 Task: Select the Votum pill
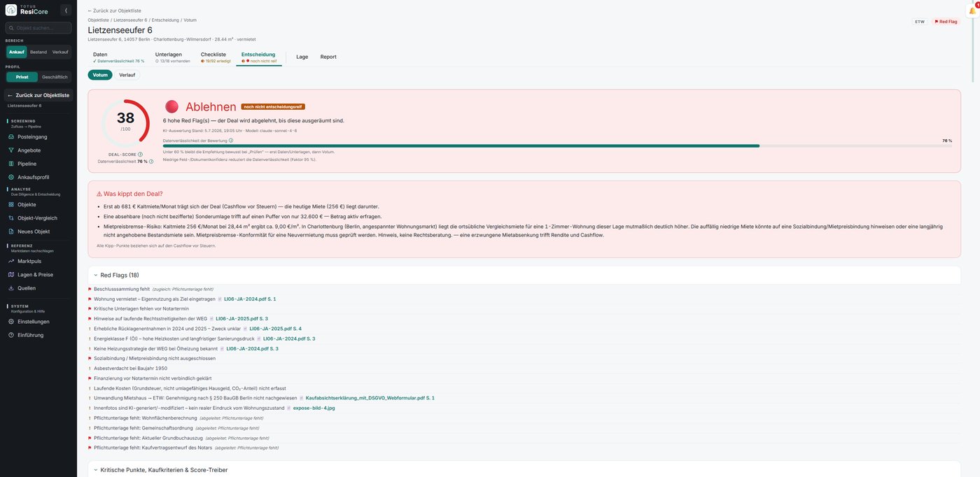(100, 75)
